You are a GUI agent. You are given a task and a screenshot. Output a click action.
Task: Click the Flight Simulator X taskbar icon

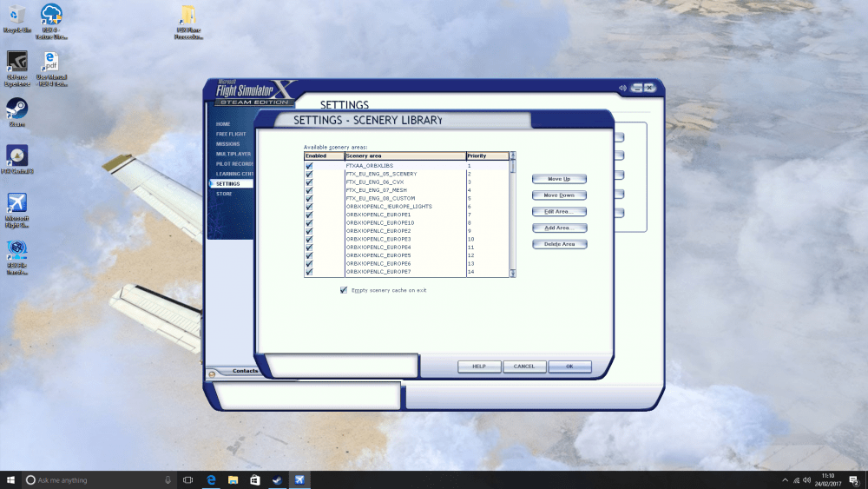[x=299, y=480]
